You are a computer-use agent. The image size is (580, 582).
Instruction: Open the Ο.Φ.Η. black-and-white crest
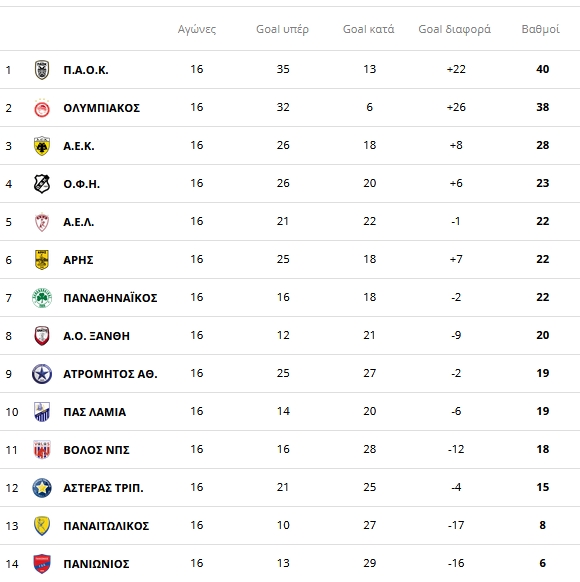click(x=42, y=184)
